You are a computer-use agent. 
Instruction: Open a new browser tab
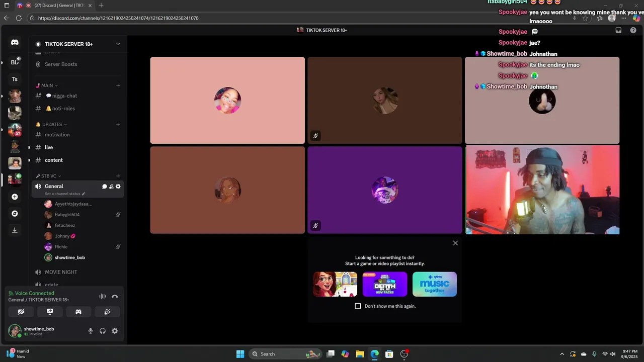click(101, 6)
